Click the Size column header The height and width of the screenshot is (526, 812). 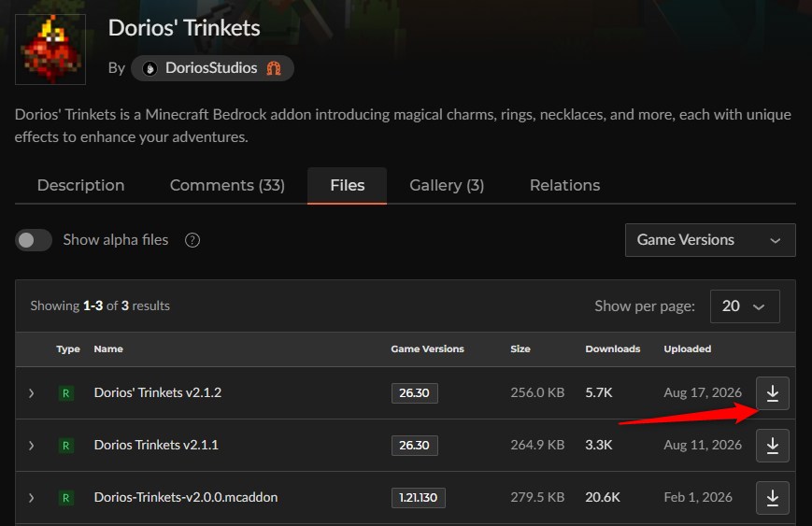(x=520, y=348)
